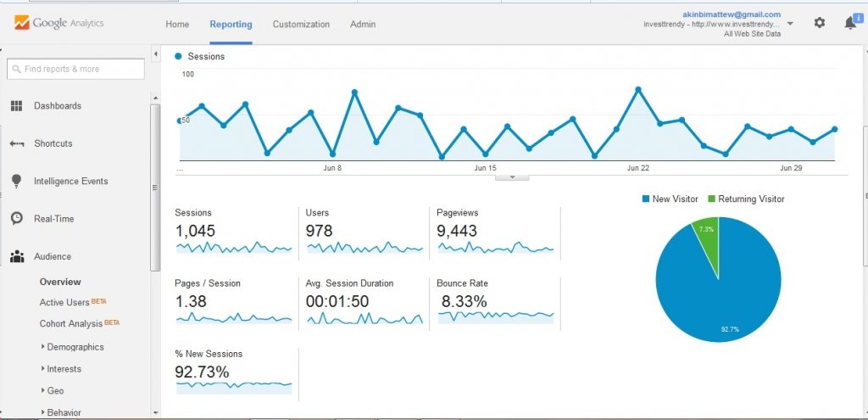The width and height of the screenshot is (868, 420).
Task: Collapse the left sidebar with the arrow
Action: coord(156,53)
